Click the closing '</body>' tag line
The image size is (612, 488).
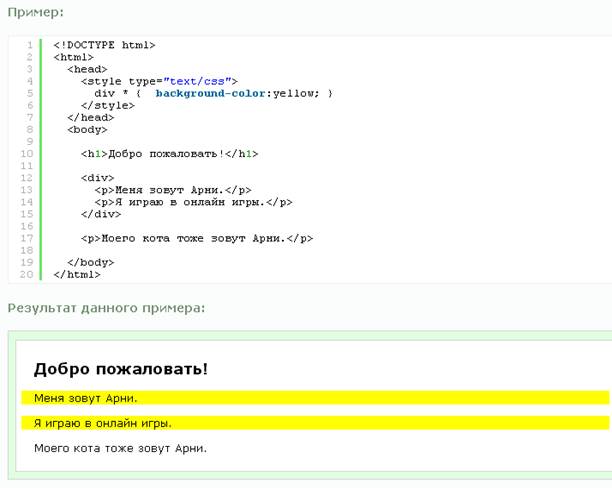(91, 262)
